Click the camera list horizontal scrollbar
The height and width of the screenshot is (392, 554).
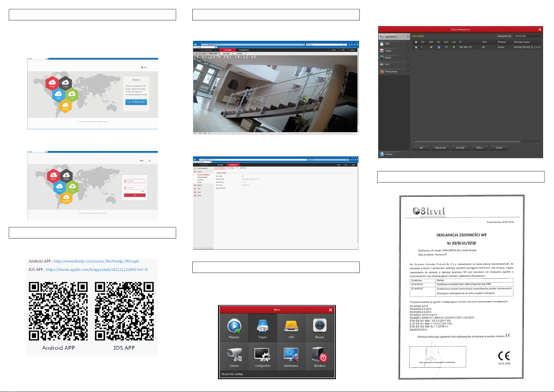[467, 142]
